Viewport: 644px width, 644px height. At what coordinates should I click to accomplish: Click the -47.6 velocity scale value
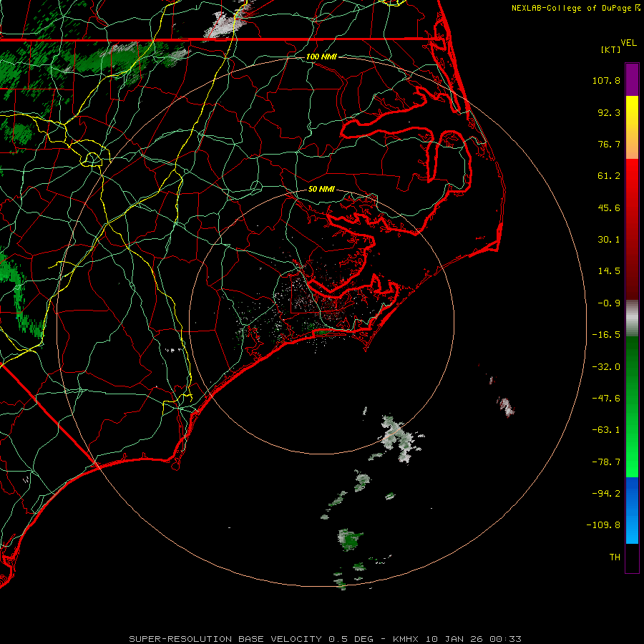click(606, 399)
